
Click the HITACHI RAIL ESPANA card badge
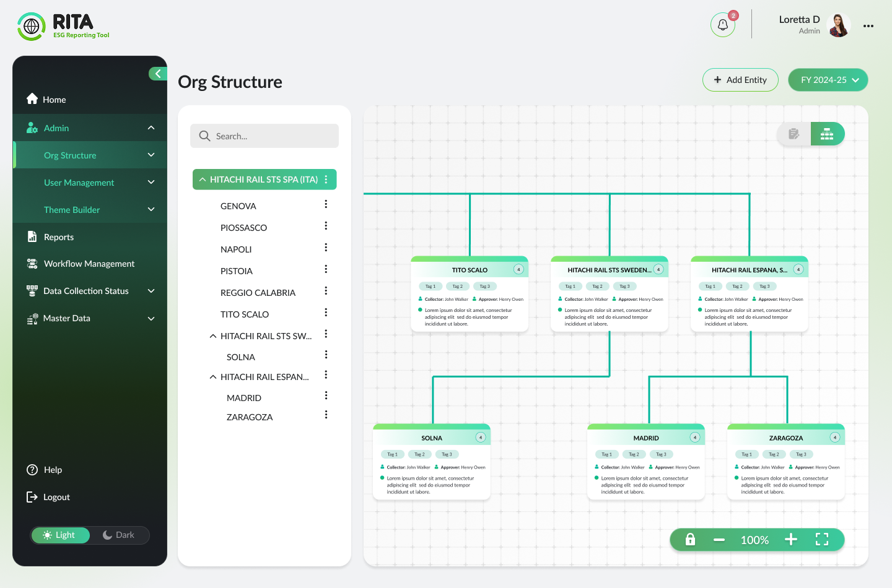pos(798,269)
